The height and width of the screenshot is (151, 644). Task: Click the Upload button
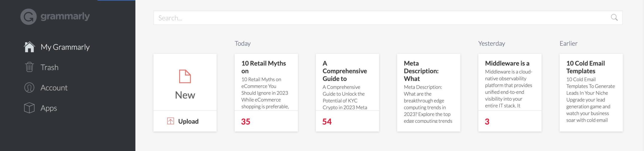point(185,121)
